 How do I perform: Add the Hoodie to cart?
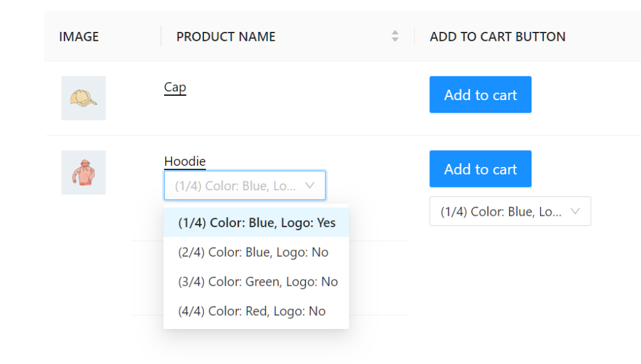click(480, 169)
